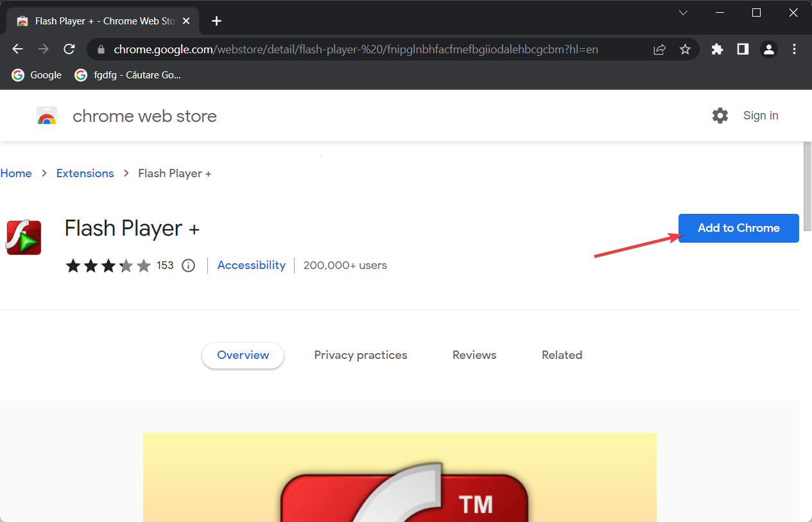This screenshot has height=522, width=812.
Task: Open the web store settings gear
Action: point(720,116)
